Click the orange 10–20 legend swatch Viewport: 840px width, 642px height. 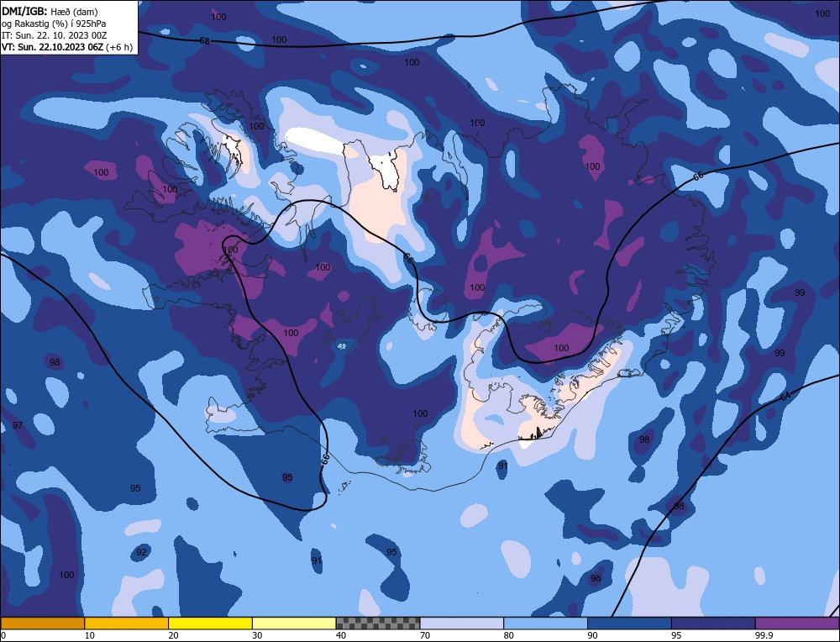(x=127, y=624)
